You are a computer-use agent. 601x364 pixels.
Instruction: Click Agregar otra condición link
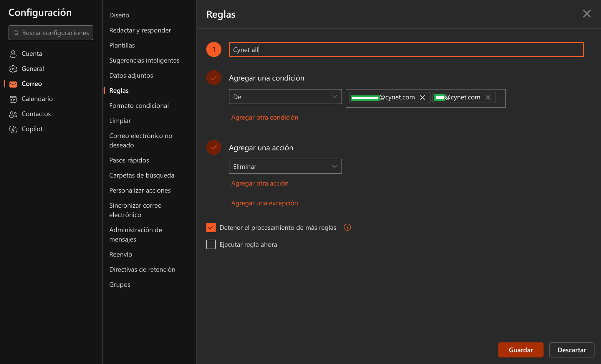coord(264,117)
